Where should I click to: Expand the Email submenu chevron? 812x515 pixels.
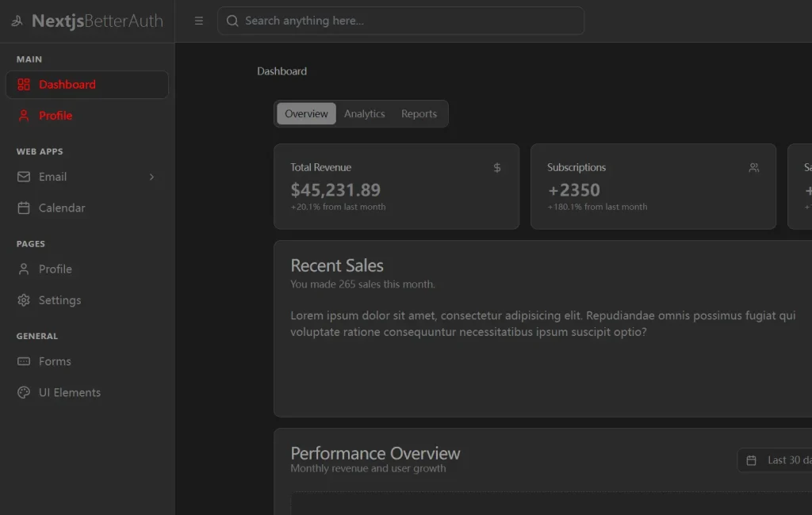click(151, 177)
